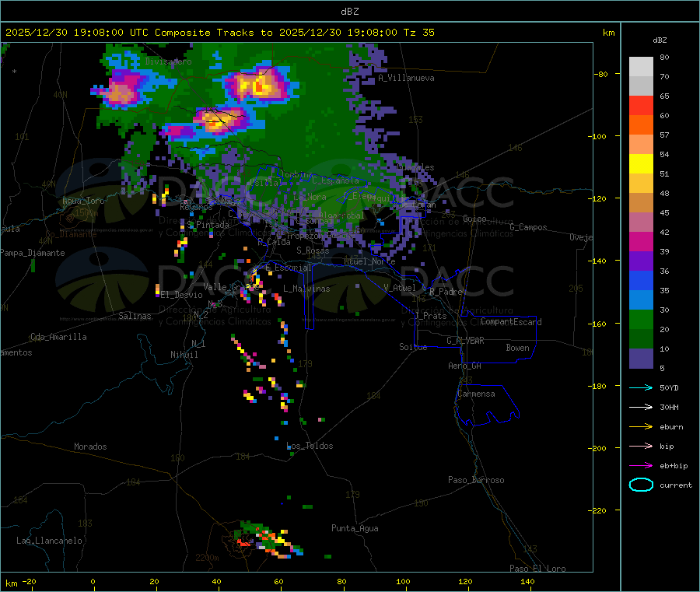Click the Salinas label
Viewport: 700px width, 592px height.
coord(135,316)
